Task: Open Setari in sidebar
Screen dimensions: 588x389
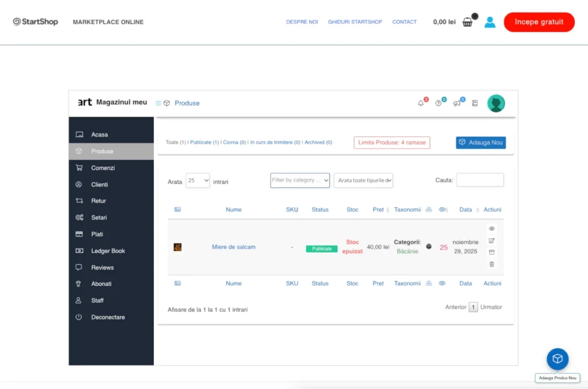Action: (x=111, y=218)
